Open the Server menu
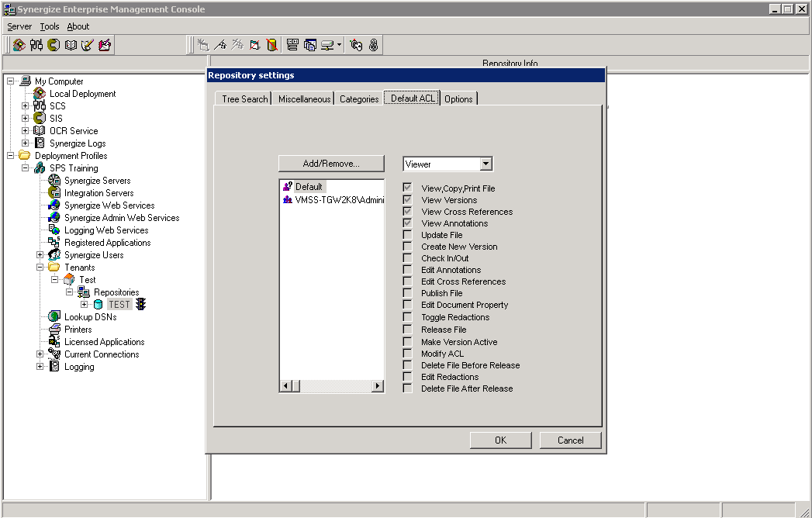812x518 pixels. [x=19, y=26]
